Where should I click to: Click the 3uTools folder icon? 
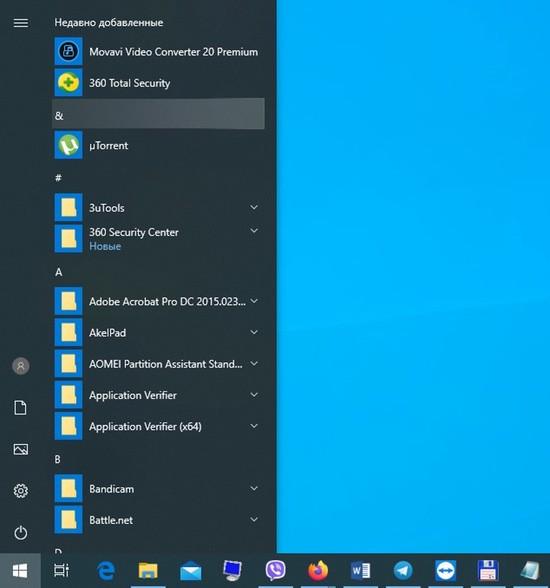coord(69,207)
